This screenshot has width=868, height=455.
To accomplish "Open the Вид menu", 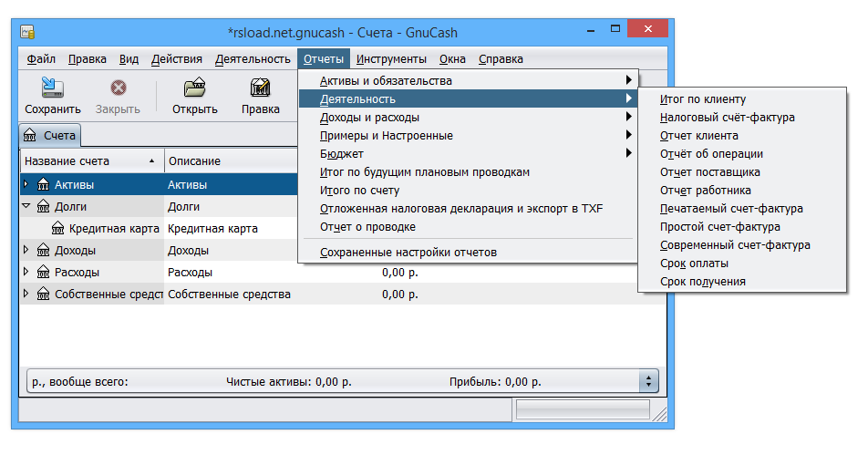I will click(129, 58).
